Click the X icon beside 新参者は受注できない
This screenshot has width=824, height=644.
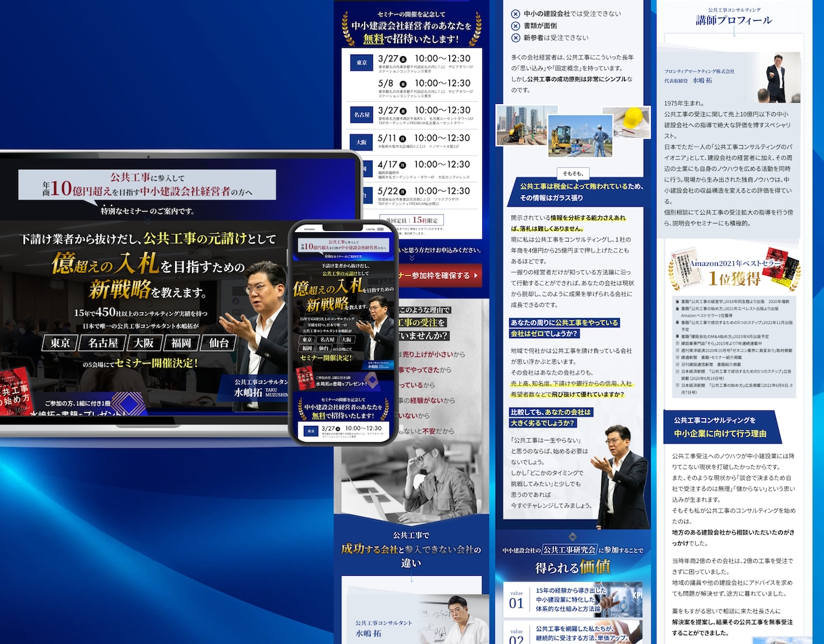click(x=516, y=38)
